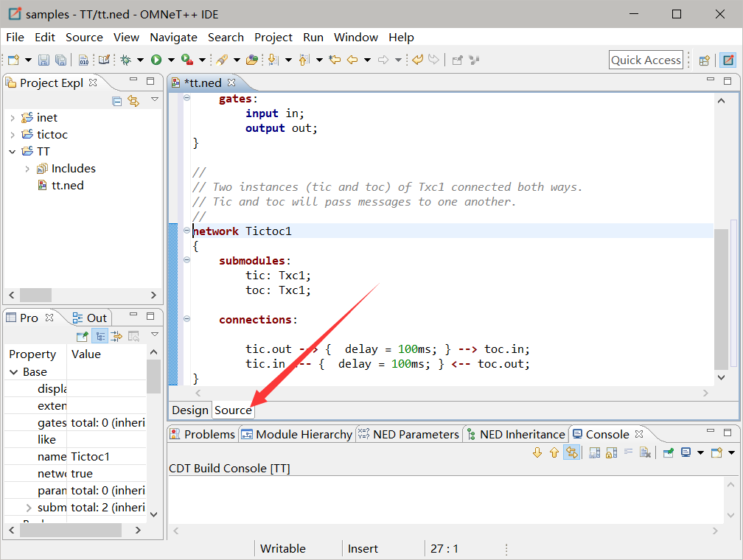Toggle Link with Editor in Project Explorer
Viewport: 743px width, 560px height.
tap(133, 101)
